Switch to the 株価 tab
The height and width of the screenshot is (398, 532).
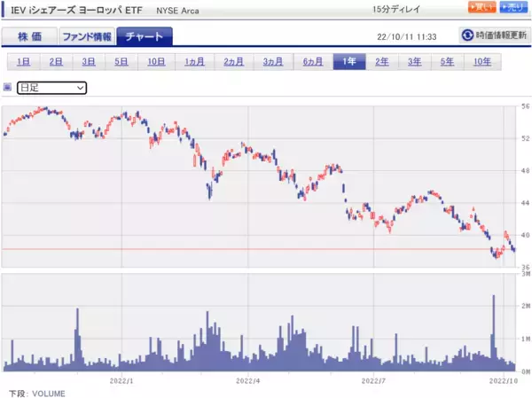tap(29, 36)
